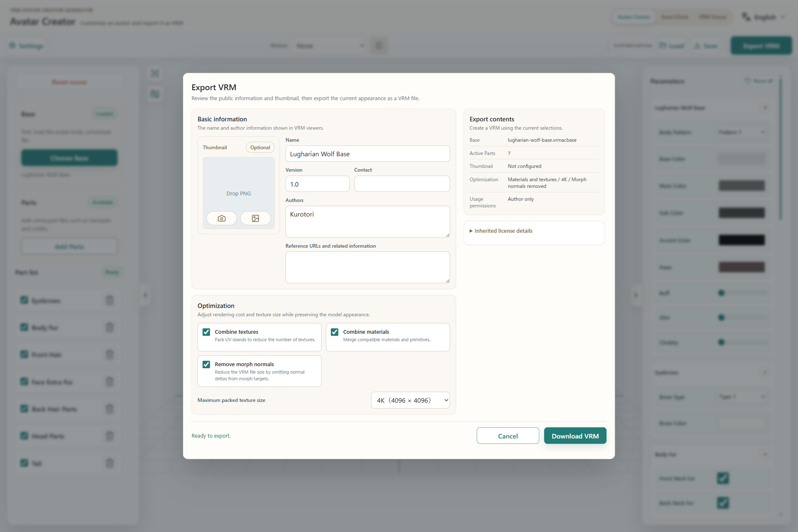Viewport: 798px width, 532px height.
Task: Click the Choose Base button
Action: tap(69, 158)
